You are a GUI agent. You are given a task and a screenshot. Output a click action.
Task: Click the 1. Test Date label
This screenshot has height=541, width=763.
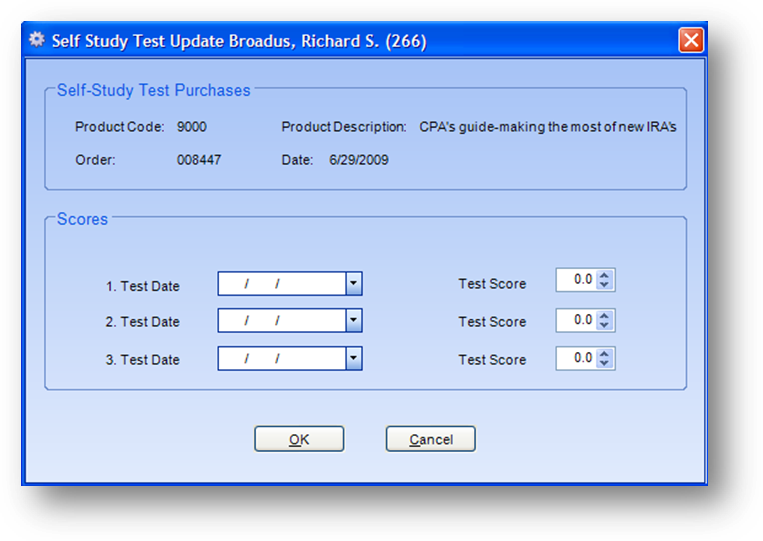coord(143,286)
